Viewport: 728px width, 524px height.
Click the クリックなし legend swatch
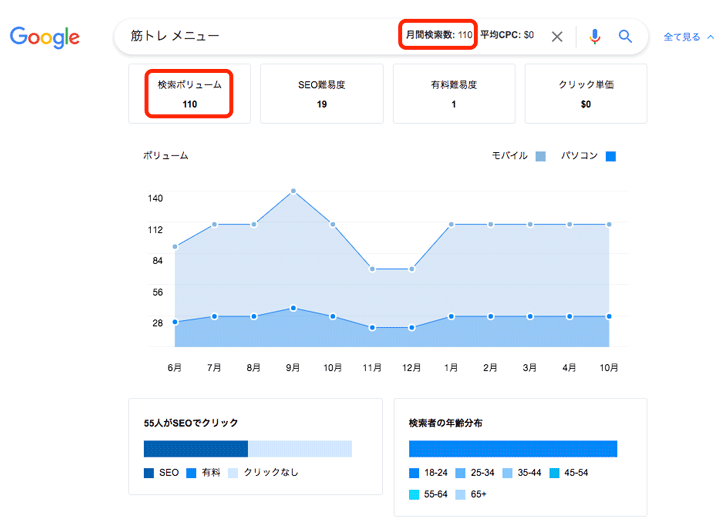pyautogui.click(x=233, y=473)
